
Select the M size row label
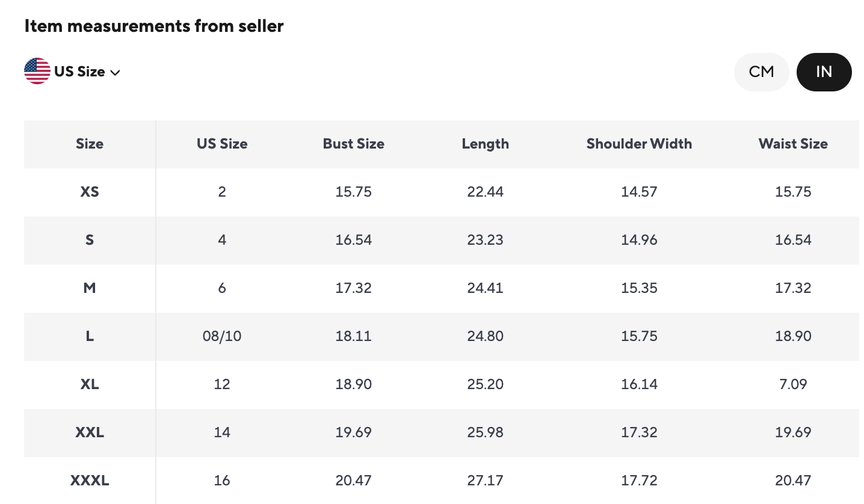pyautogui.click(x=90, y=288)
